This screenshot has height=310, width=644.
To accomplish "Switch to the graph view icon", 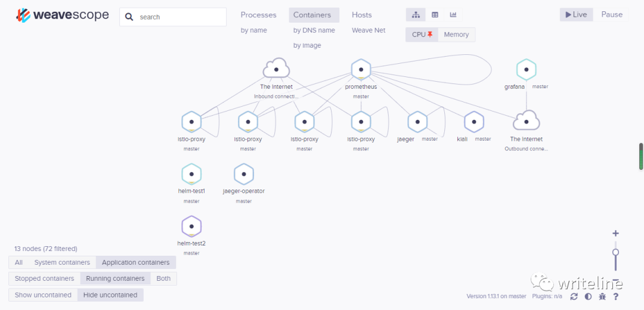I will pos(416,15).
